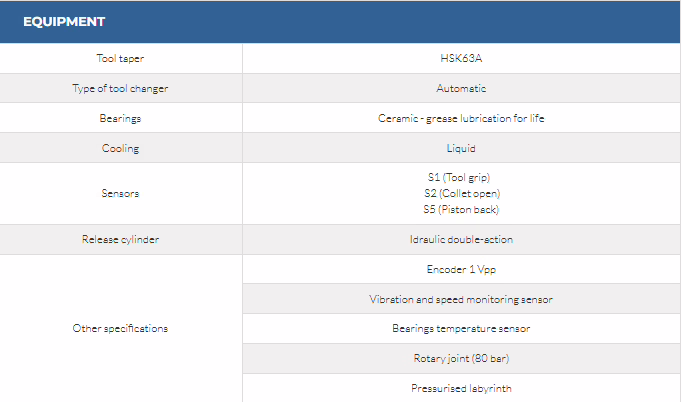
Task: Click Ceramic grease lubrication for life text
Action: (x=461, y=118)
